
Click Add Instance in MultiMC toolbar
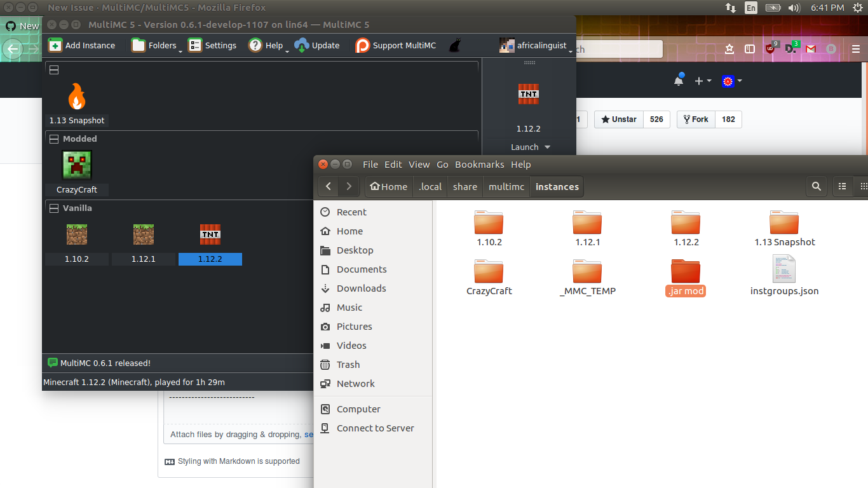tap(81, 45)
